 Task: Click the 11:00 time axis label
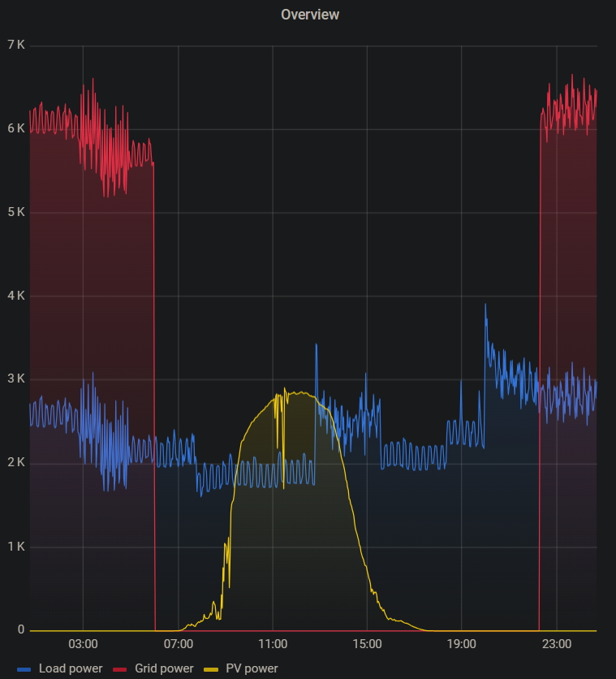click(272, 644)
